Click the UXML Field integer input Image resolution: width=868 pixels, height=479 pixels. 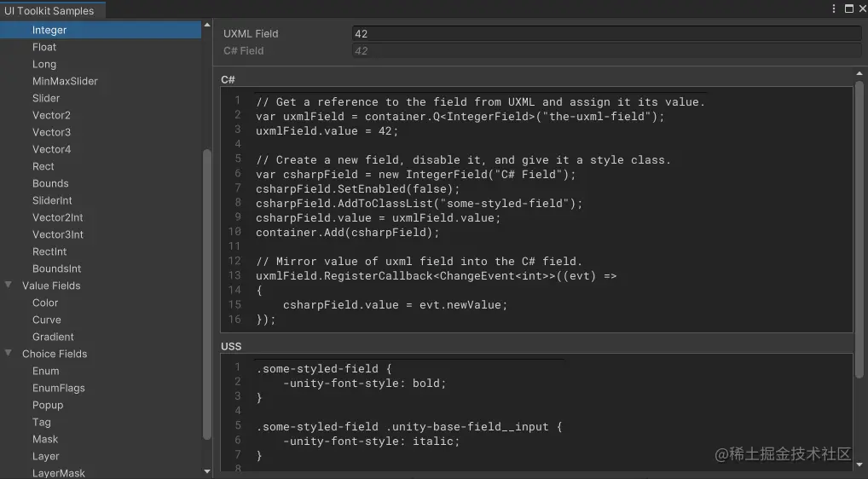pos(606,34)
